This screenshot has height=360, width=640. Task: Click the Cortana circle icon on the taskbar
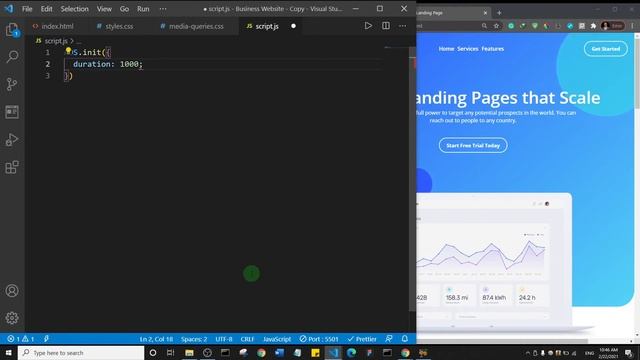(153, 353)
